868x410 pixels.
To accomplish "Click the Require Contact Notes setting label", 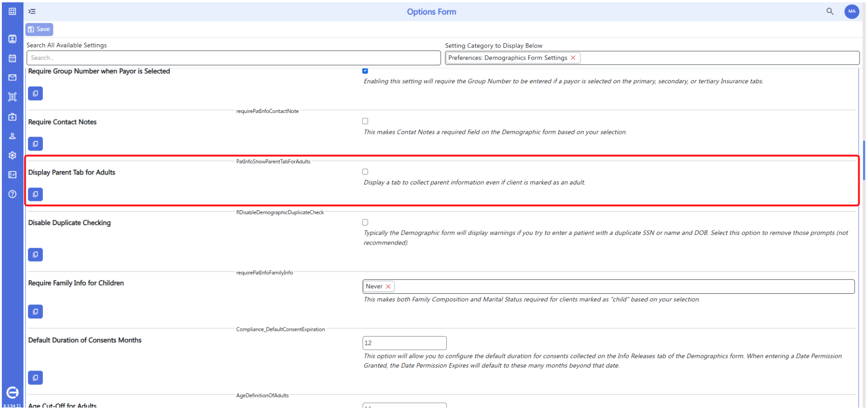I will pyautogui.click(x=62, y=122).
